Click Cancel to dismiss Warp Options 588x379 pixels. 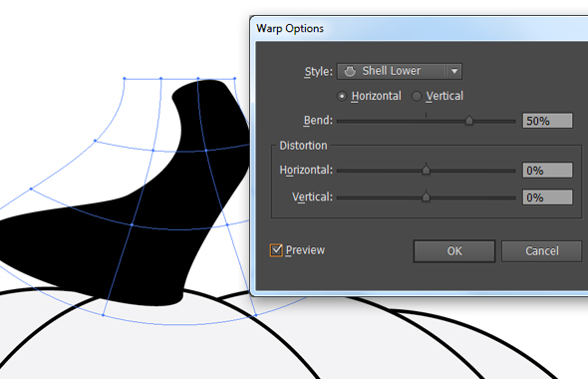pyautogui.click(x=542, y=251)
